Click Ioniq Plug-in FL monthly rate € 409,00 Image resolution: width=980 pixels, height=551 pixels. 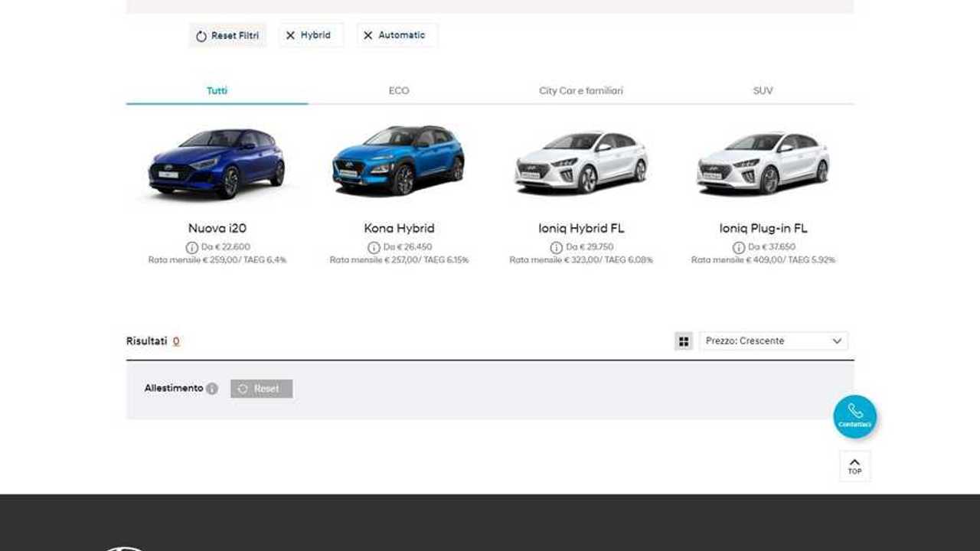pyautogui.click(x=762, y=260)
